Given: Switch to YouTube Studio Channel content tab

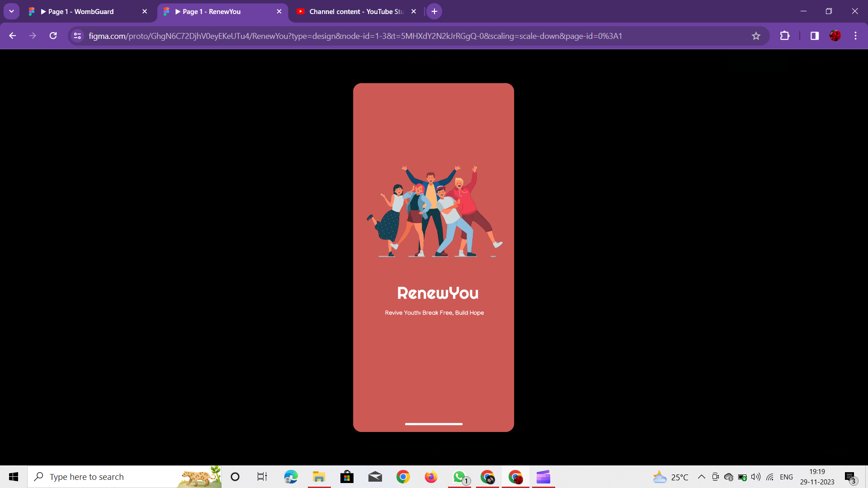Looking at the screenshot, I should [353, 11].
